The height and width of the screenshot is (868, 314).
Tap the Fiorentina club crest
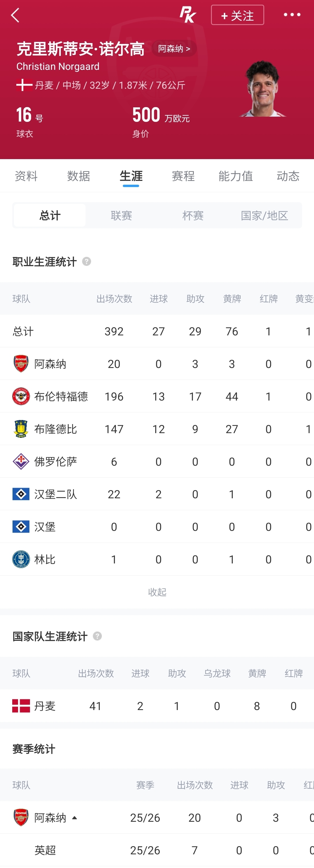click(21, 461)
